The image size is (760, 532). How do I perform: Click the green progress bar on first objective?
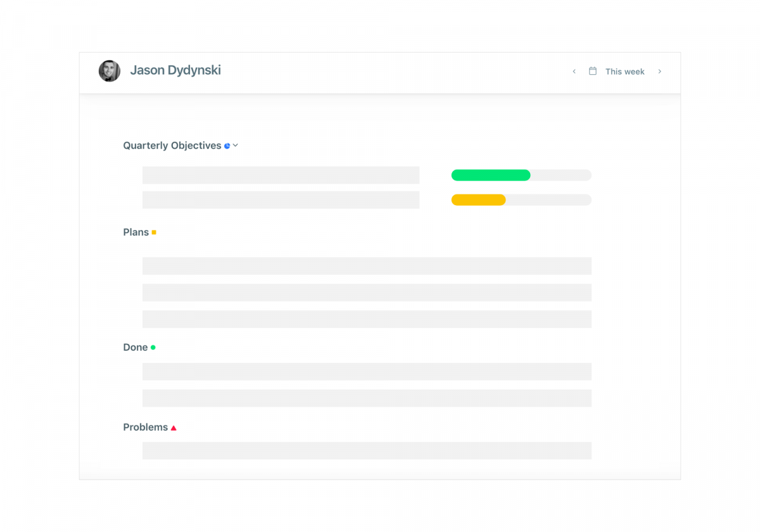click(x=491, y=175)
